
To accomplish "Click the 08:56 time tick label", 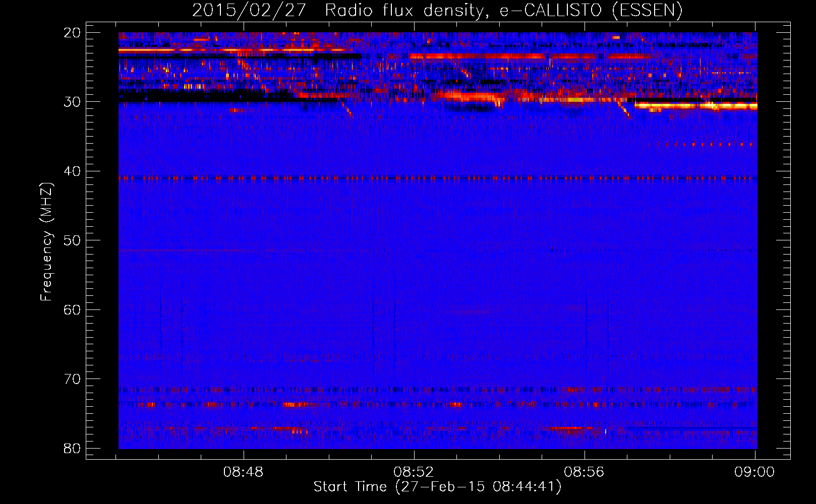I will coord(584,472).
